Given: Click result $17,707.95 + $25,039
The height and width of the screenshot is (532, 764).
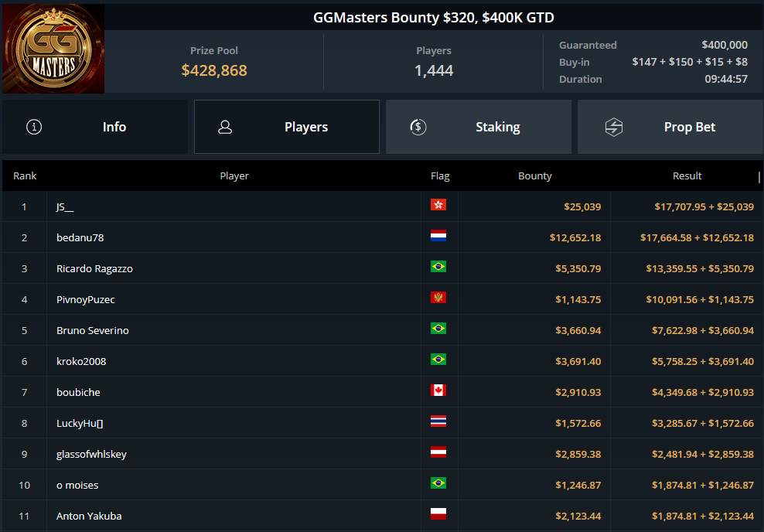Looking at the screenshot, I should 704,207.
